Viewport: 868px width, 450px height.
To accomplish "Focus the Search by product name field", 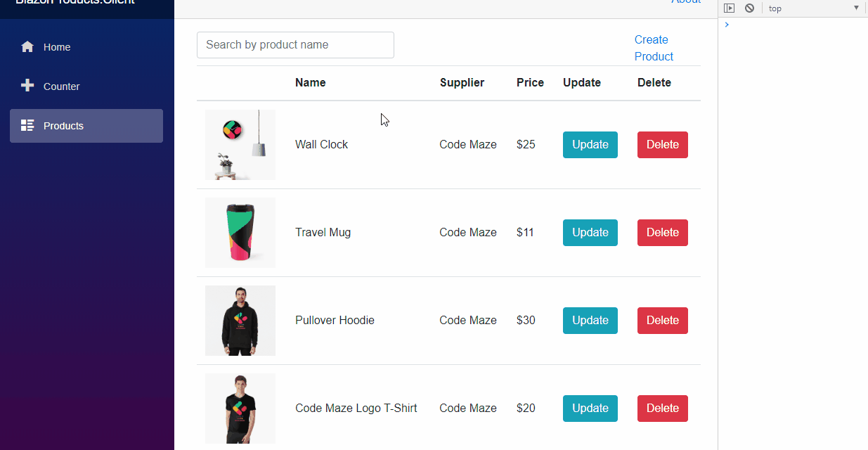I will pos(295,45).
